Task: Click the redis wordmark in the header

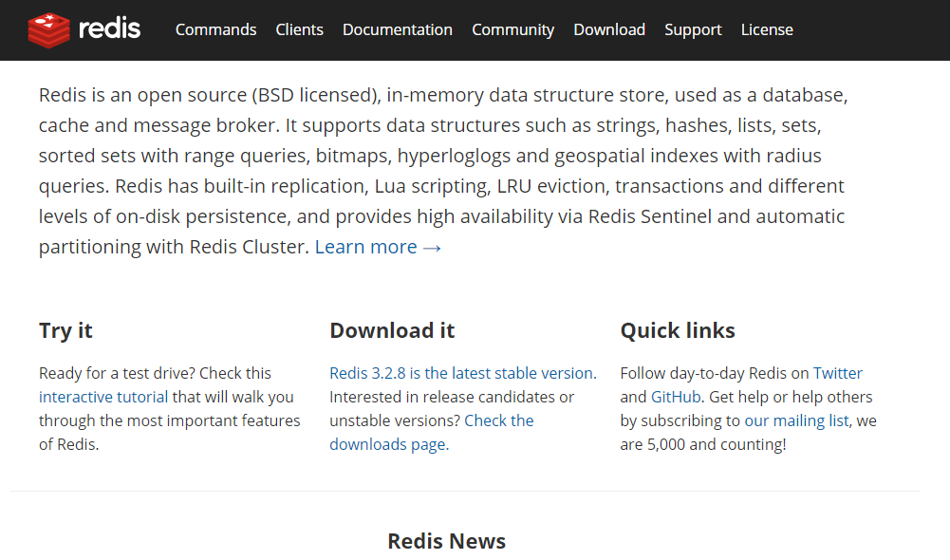Action: pyautogui.click(x=110, y=28)
